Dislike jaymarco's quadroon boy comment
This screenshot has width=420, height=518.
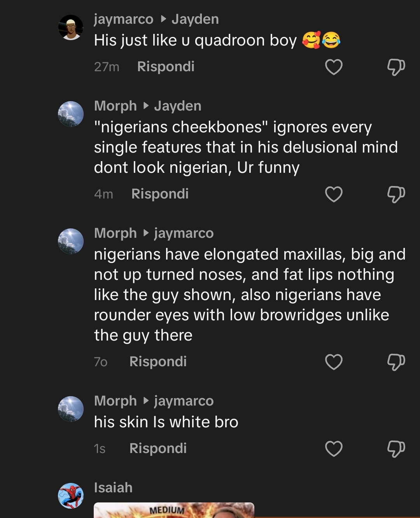[396, 67]
